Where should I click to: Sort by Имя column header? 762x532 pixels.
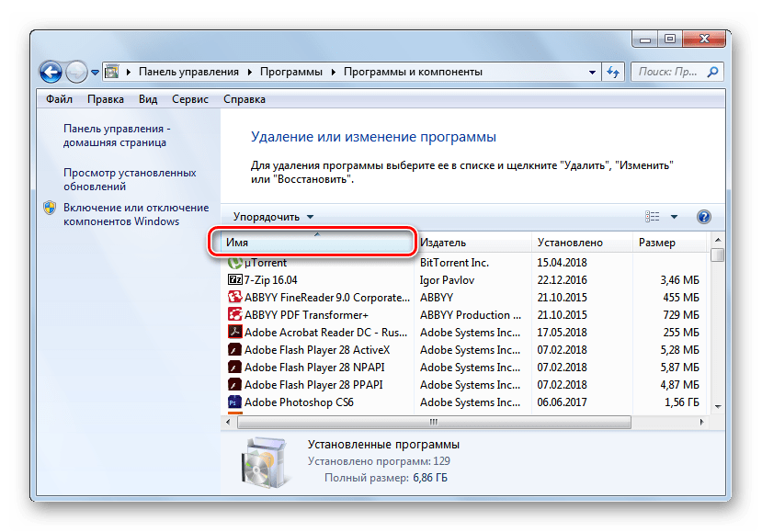(x=317, y=243)
